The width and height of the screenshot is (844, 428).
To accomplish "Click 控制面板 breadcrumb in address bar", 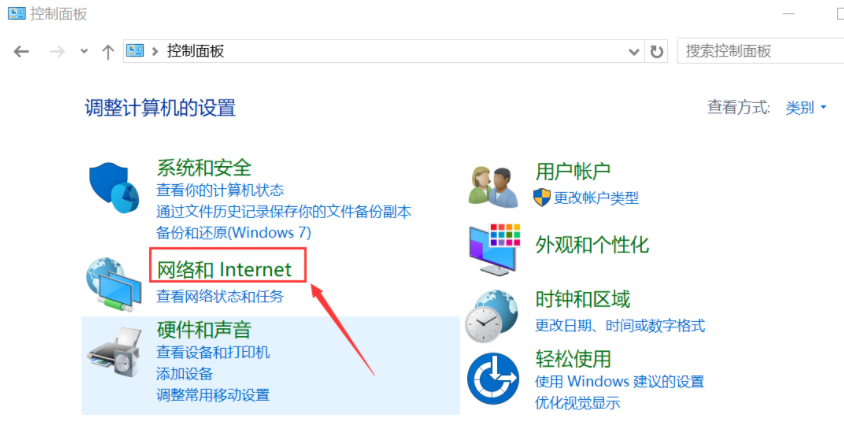I will pos(195,52).
